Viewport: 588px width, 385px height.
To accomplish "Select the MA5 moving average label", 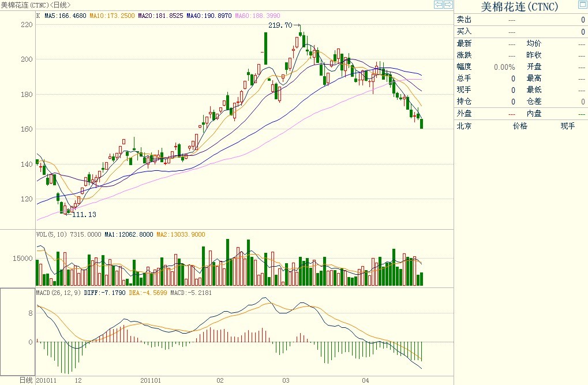I will pyautogui.click(x=65, y=15).
